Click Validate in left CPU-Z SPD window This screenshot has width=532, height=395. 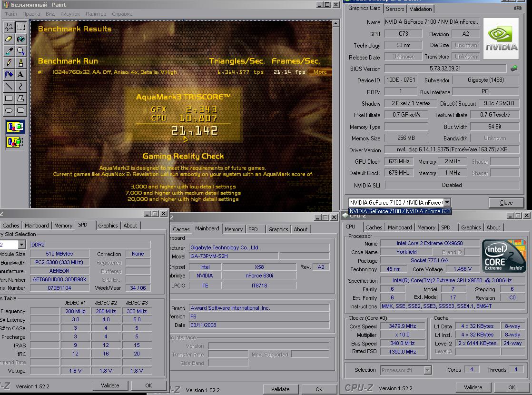pos(110,385)
